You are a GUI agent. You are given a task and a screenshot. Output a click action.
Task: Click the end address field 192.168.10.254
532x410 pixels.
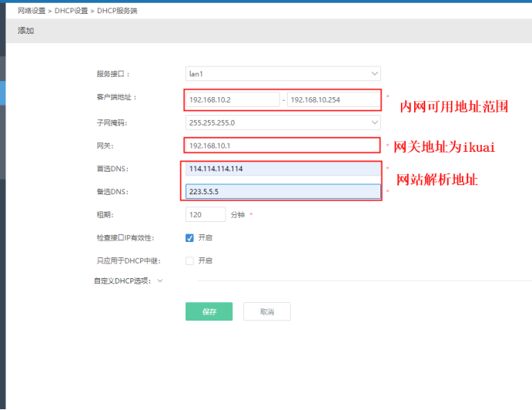333,99
